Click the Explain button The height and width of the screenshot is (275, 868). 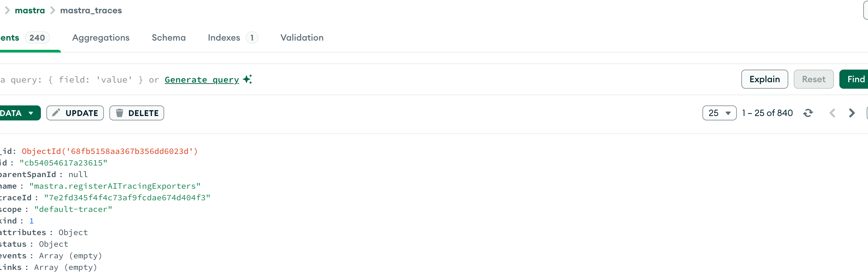(764, 79)
